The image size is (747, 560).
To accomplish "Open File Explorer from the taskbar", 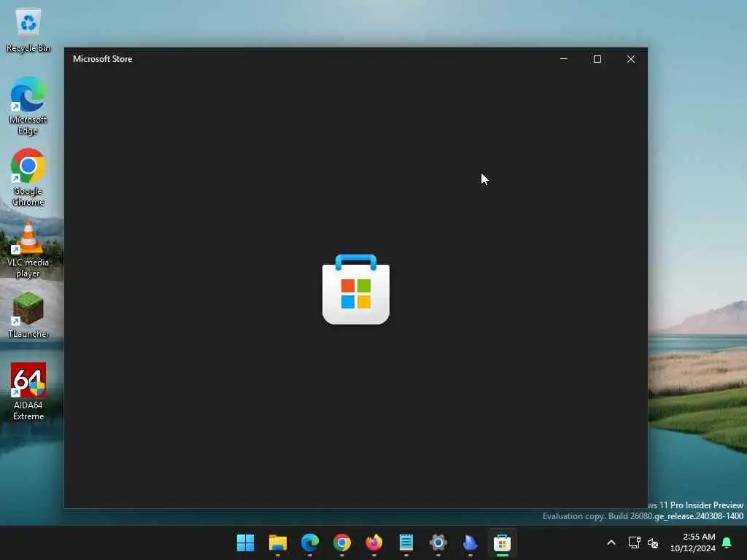I will click(x=278, y=542).
